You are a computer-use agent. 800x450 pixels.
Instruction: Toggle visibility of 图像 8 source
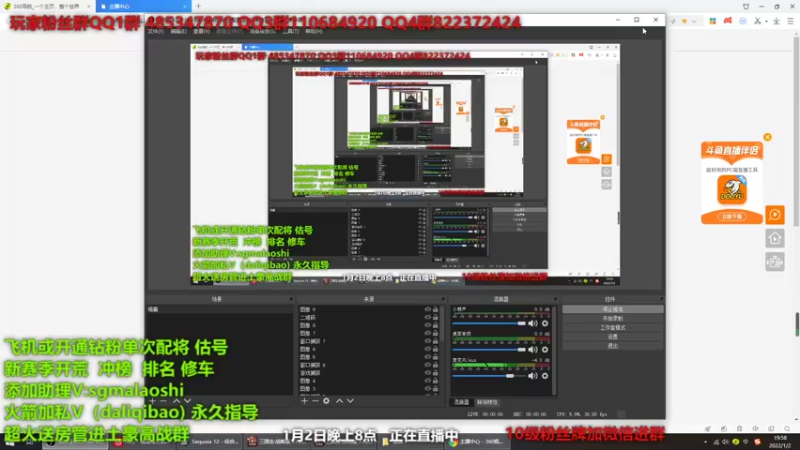pos(428,326)
